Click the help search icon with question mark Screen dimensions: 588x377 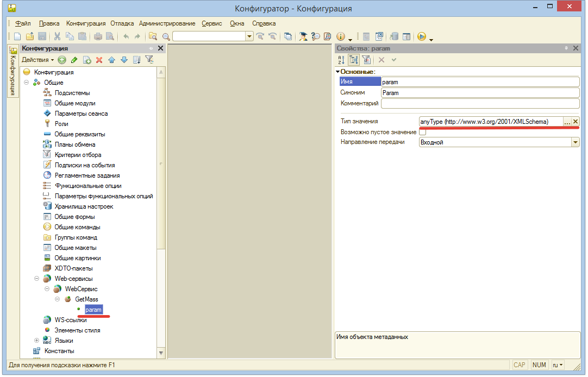(315, 37)
